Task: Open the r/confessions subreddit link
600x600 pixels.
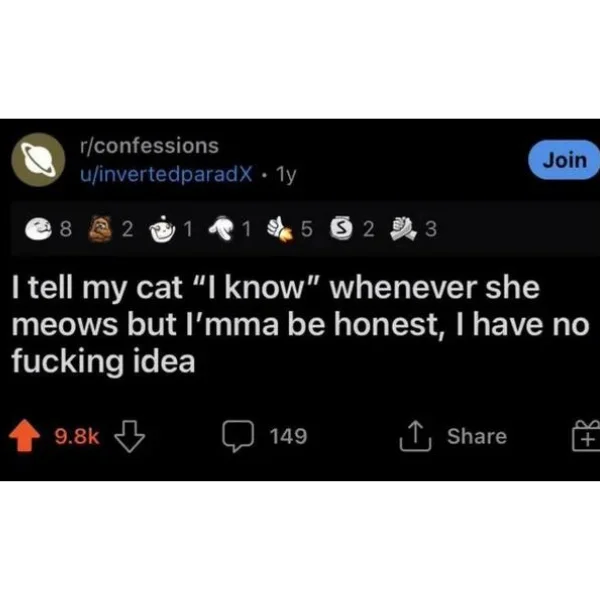Action: tap(149, 146)
